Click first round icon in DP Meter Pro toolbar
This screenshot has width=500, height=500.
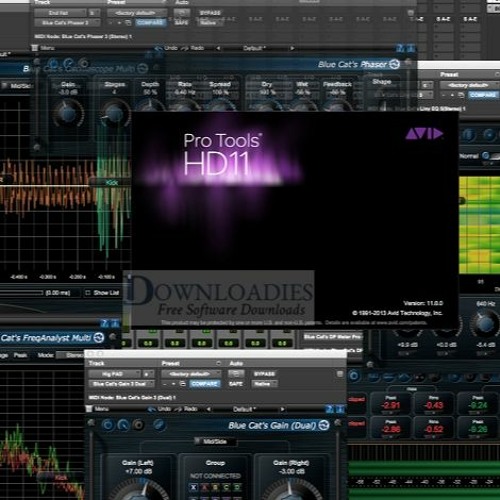354,376
